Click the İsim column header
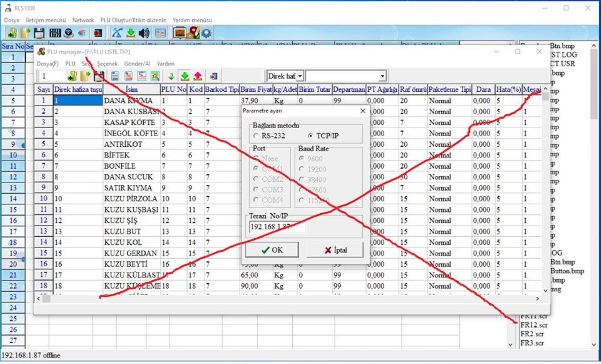 (132, 89)
